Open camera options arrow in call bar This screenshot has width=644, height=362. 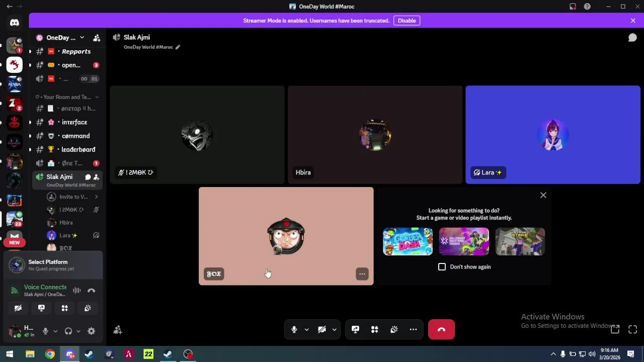[x=334, y=330]
